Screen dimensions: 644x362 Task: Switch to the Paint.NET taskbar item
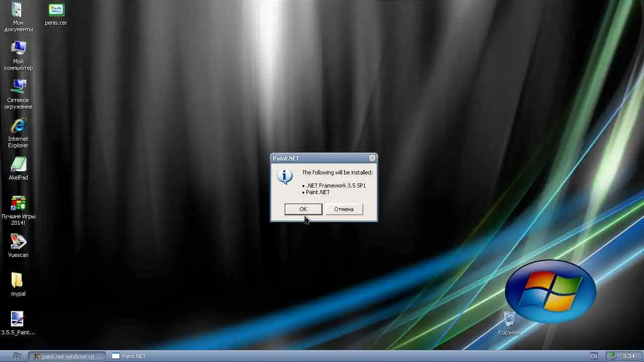tap(129, 356)
